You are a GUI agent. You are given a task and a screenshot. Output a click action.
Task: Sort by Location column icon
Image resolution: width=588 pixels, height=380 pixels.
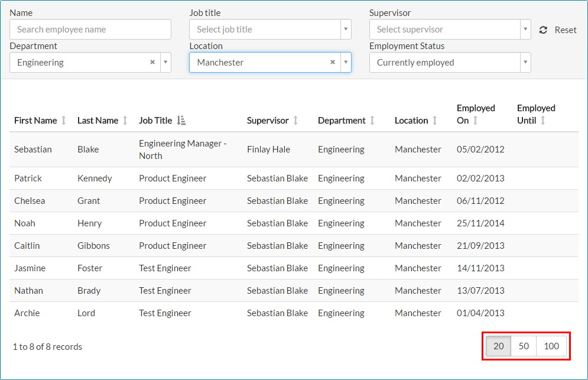tap(435, 121)
